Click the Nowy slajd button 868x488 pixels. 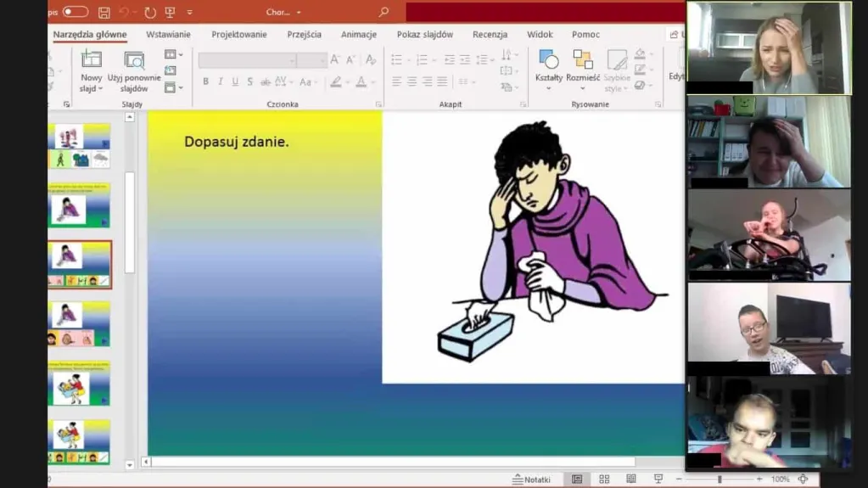pyautogui.click(x=91, y=71)
